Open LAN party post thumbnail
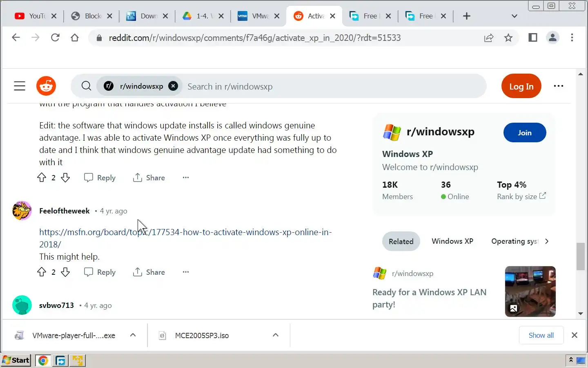The width and height of the screenshot is (588, 368). [x=530, y=292]
